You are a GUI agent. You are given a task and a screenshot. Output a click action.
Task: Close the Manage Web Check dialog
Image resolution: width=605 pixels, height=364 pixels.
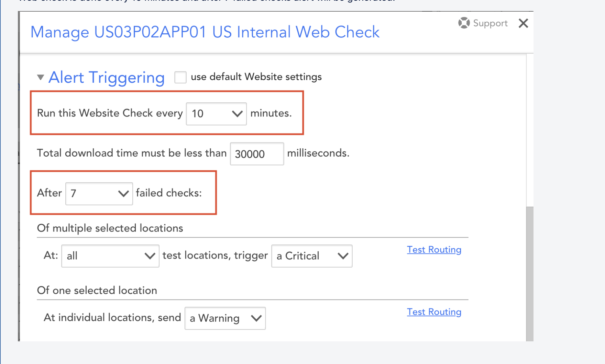click(523, 23)
